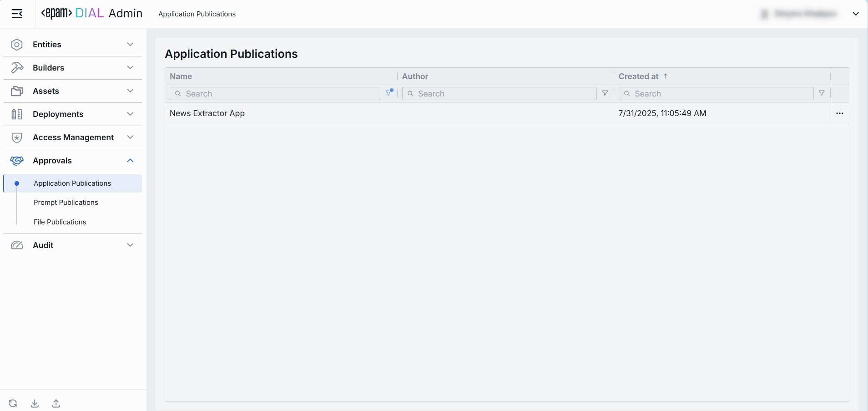Click the refresh icon at sidebar bottom
This screenshot has width=868, height=411.
coord(13,403)
